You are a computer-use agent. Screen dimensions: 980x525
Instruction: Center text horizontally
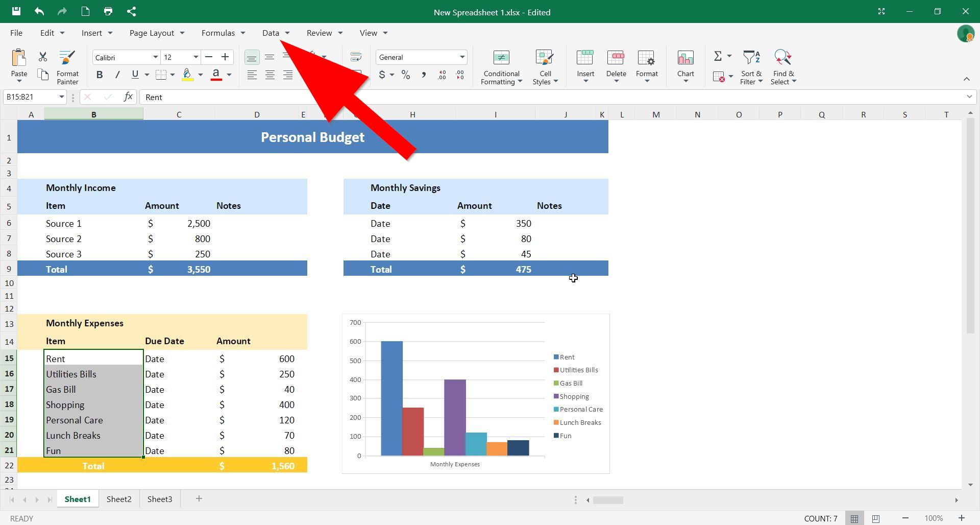[x=269, y=75]
